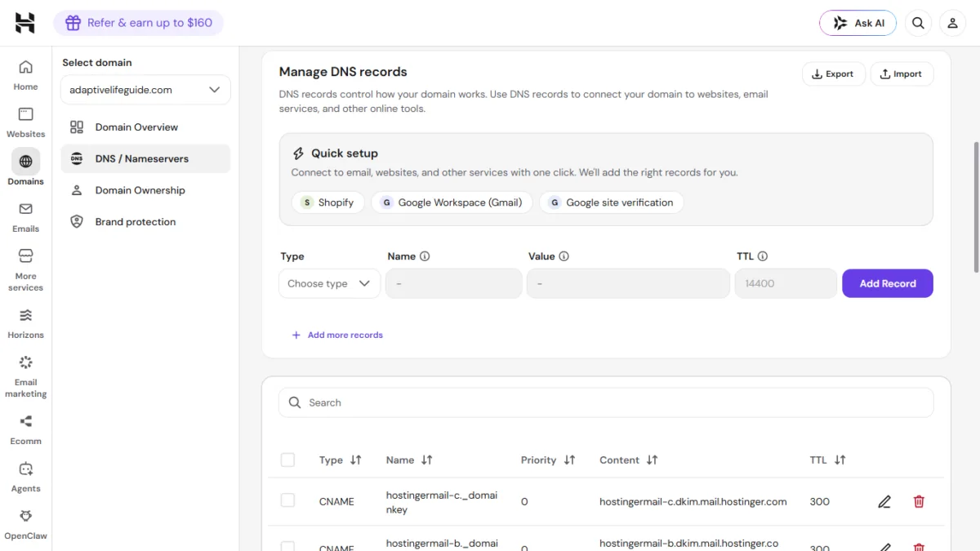Open the Horizons sidebar icon
The width and height of the screenshot is (980, 551).
click(x=25, y=315)
